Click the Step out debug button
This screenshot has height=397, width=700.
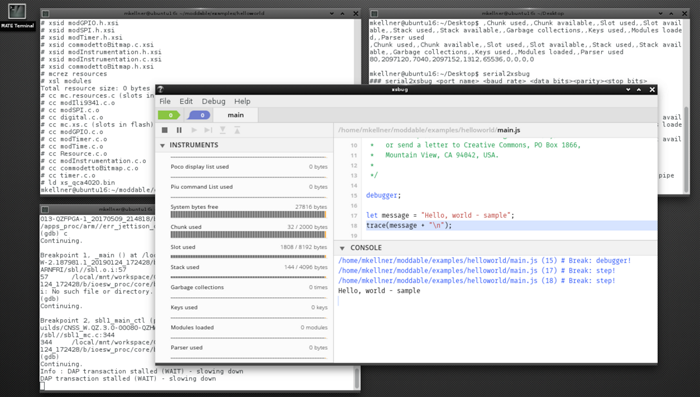coord(237,130)
